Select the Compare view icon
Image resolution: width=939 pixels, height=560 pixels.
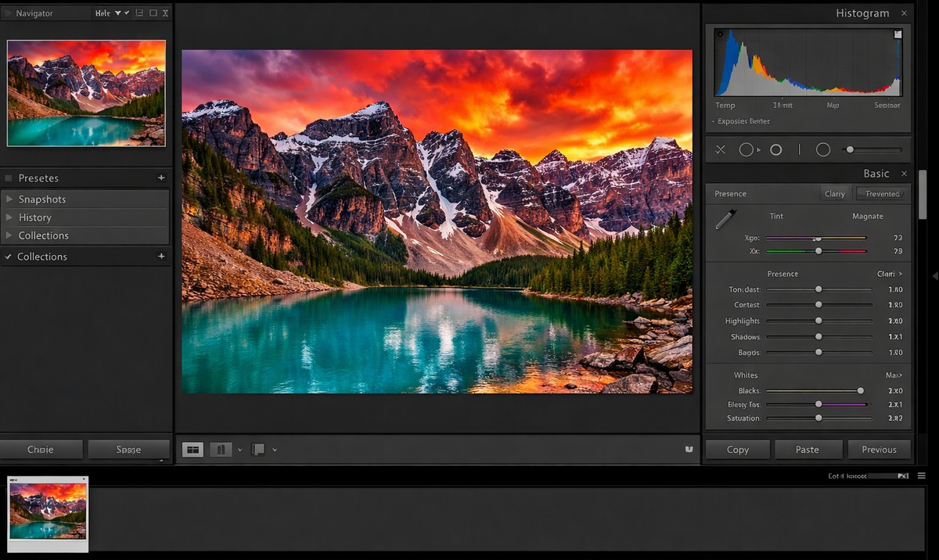(221, 449)
